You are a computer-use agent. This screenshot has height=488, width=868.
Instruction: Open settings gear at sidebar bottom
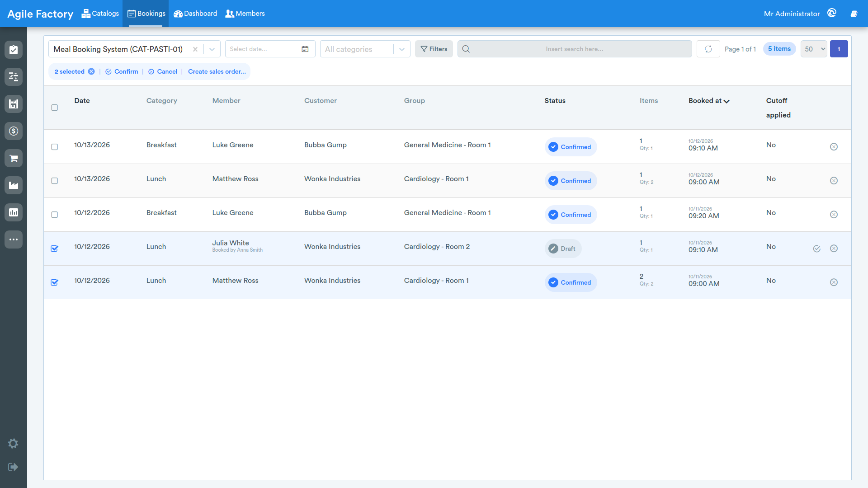point(13,443)
